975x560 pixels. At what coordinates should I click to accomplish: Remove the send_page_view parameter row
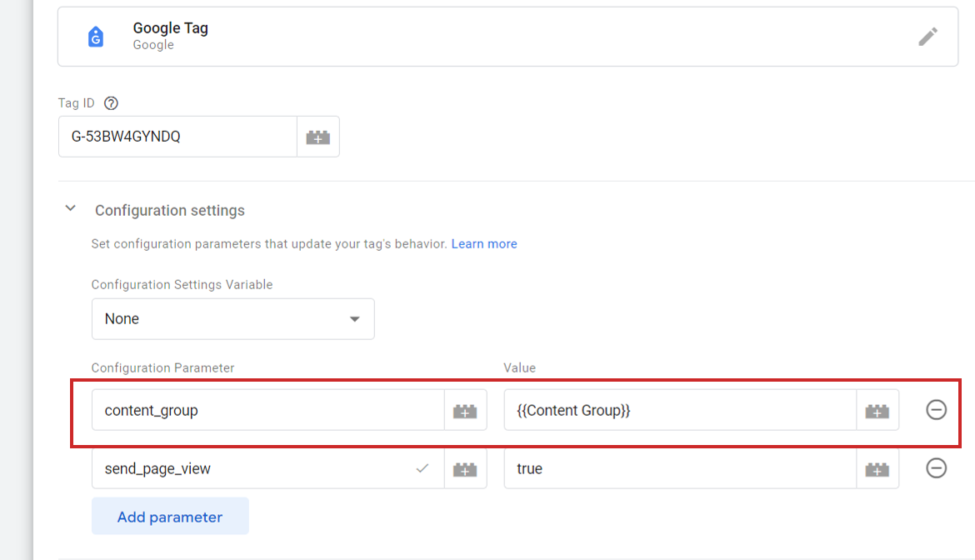(x=936, y=468)
